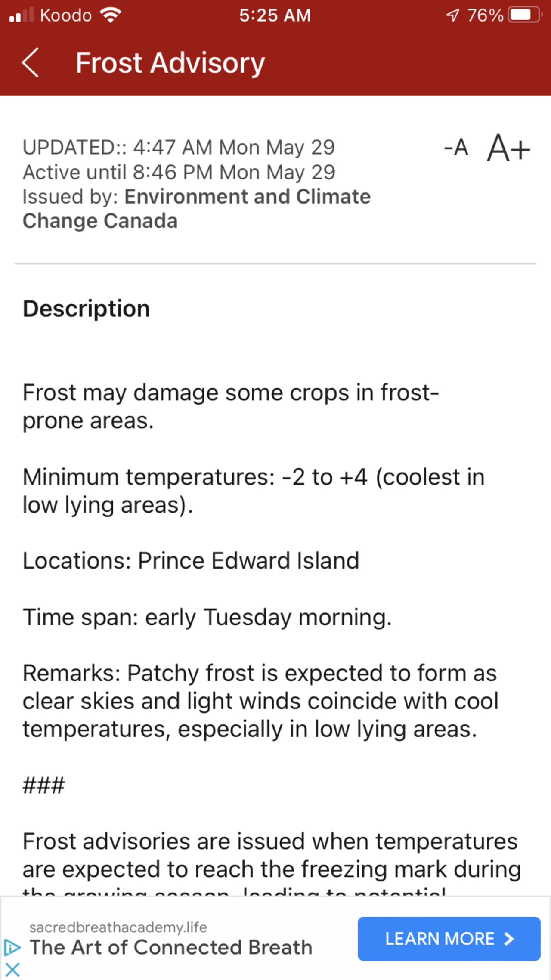The width and height of the screenshot is (551, 980).
Task: Tap the Description heading
Action: point(87,309)
